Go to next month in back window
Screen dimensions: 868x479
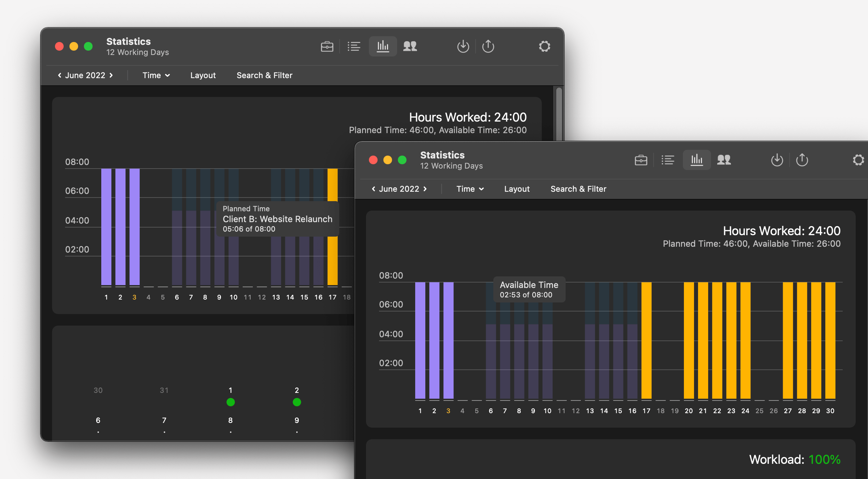click(111, 75)
